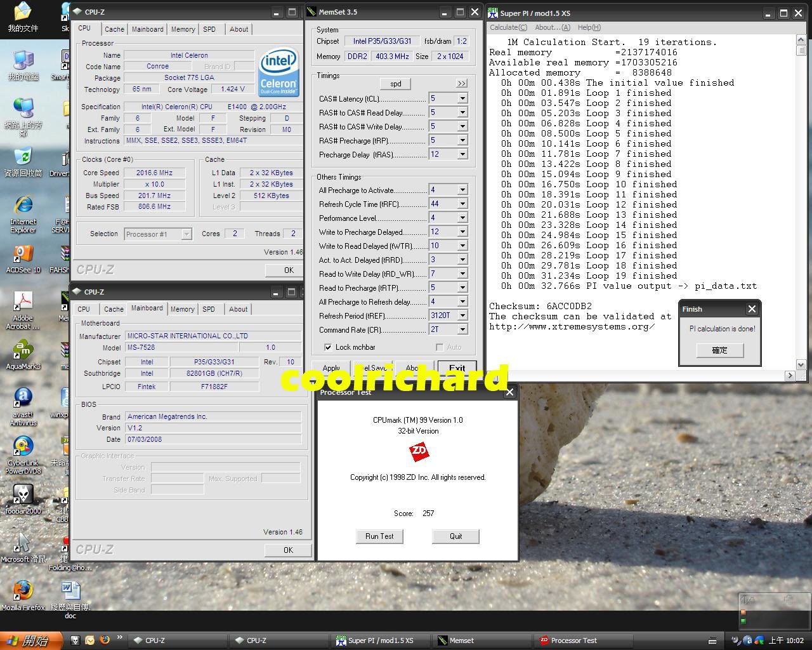Screen dimensions: 812x650
Task: Switch to Super PI taskbar button
Action: [x=381, y=640]
